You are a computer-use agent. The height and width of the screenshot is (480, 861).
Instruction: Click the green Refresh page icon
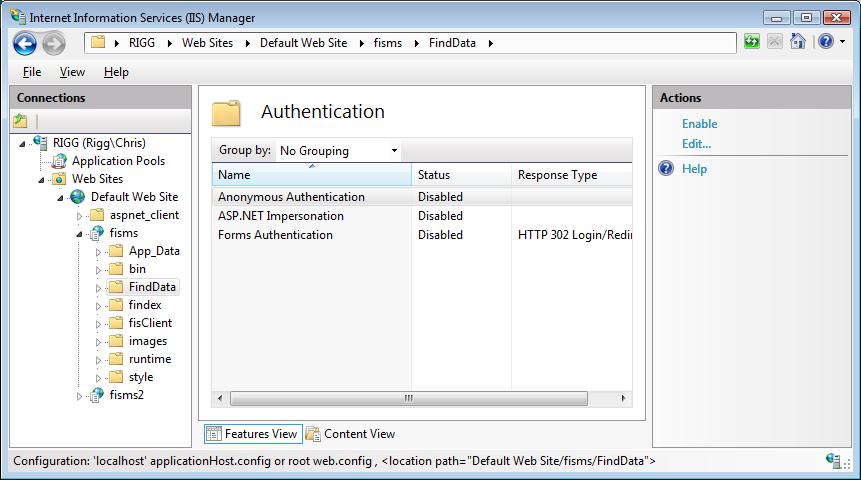point(752,41)
